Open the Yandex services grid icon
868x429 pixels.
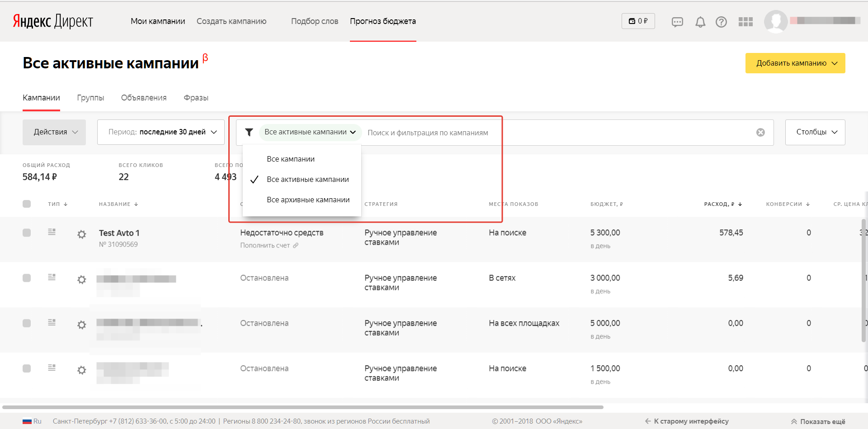[x=745, y=22]
